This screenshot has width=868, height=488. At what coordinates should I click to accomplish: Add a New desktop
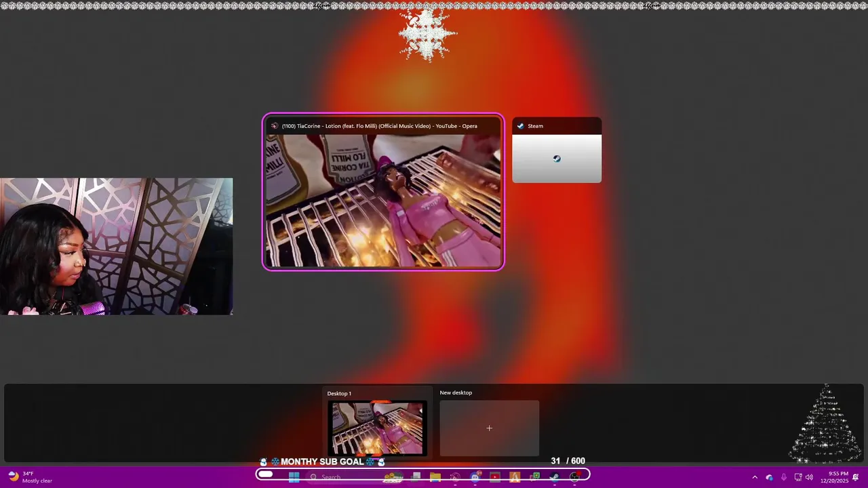[489, 428]
